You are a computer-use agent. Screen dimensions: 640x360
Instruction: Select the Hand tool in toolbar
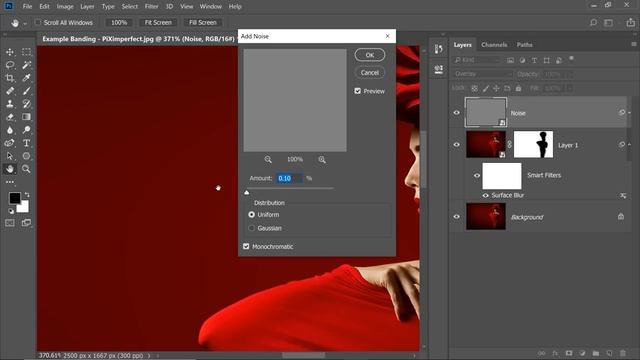click(x=10, y=169)
